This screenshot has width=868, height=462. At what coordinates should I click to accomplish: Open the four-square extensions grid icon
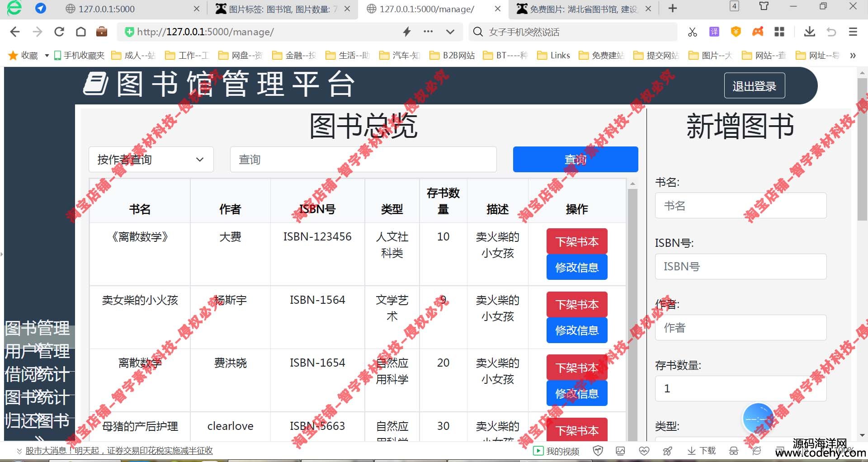pyautogui.click(x=779, y=32)
